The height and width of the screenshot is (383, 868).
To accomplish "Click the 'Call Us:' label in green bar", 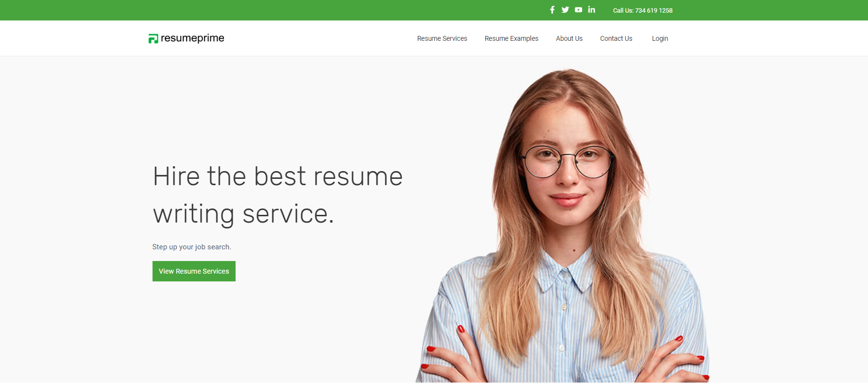I will pyautogui.click(x=623, y=10).
